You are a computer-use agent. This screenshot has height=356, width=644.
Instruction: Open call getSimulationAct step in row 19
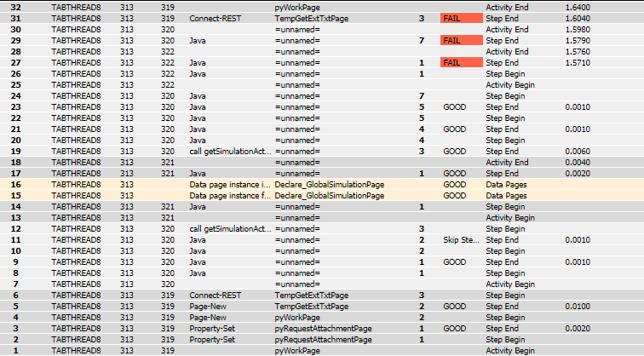point(230,152)
